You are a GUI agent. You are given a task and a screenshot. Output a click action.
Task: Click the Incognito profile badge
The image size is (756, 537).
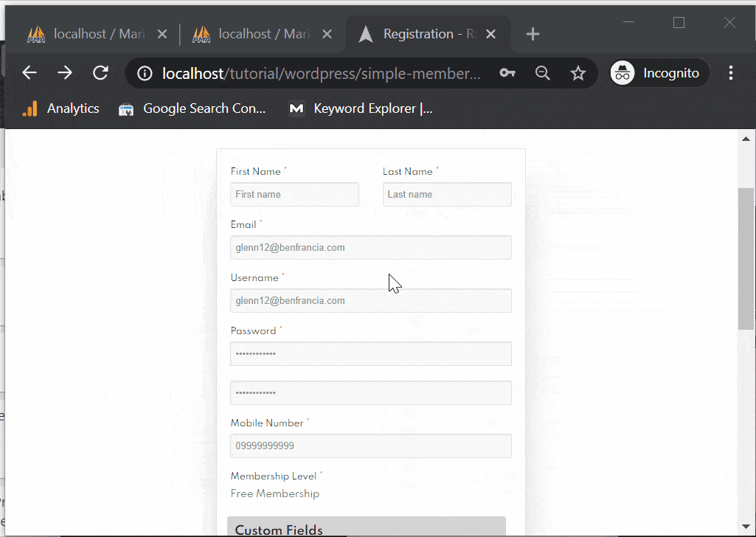point(659,73)
